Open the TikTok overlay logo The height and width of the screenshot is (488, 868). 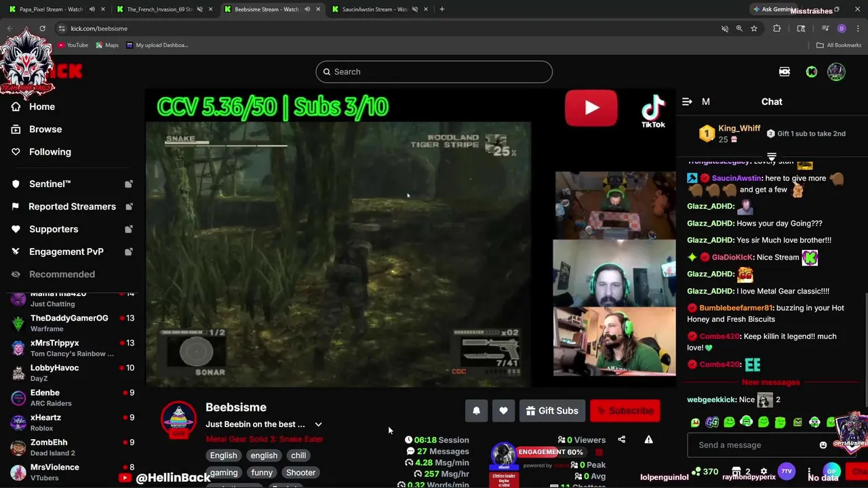pyautogui.click(x=653, y=111)
